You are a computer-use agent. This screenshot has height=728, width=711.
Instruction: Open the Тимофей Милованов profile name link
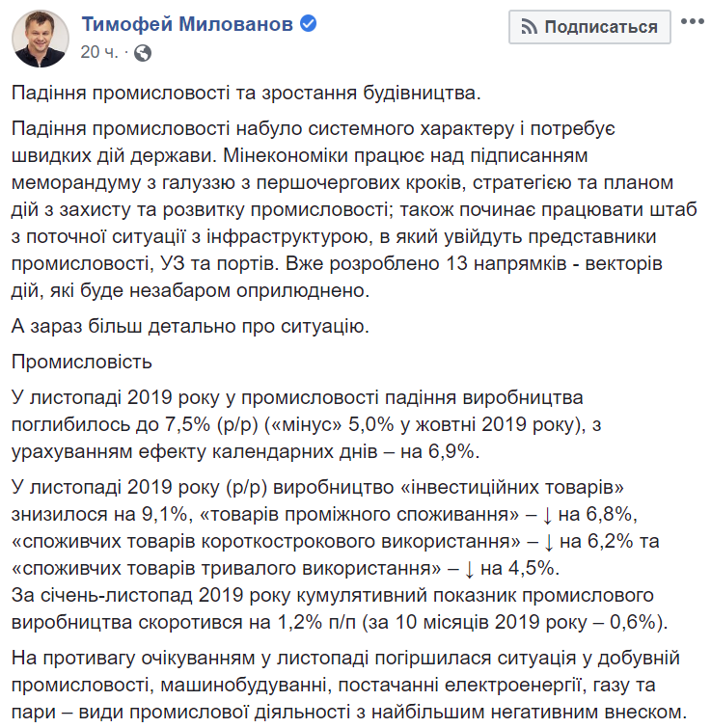pos(186,25)
